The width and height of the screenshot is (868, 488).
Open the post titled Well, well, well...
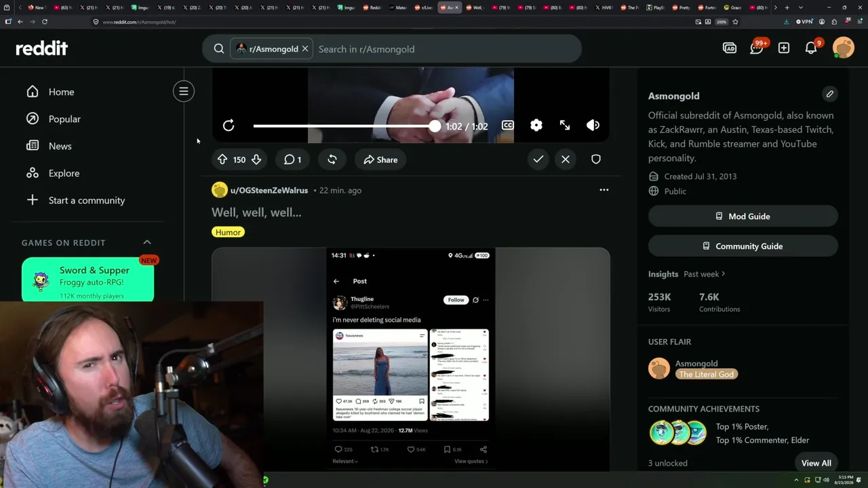pyautogui.click(x=256, y=212)
